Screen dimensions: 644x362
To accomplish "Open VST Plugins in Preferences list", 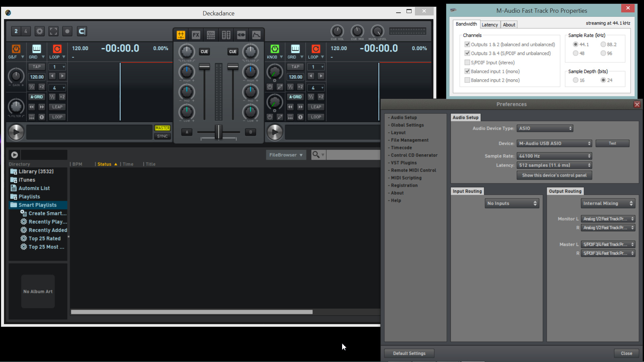I will [x=404, y=163].
